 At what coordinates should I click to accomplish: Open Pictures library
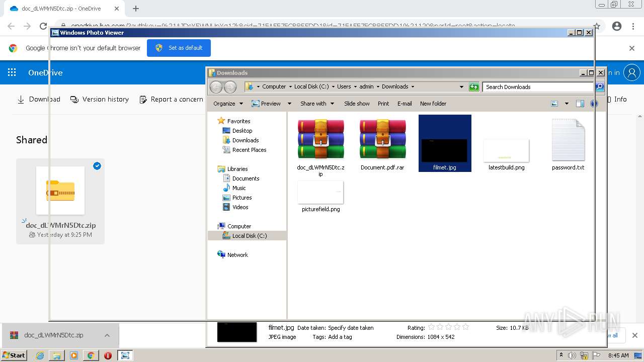242,198
